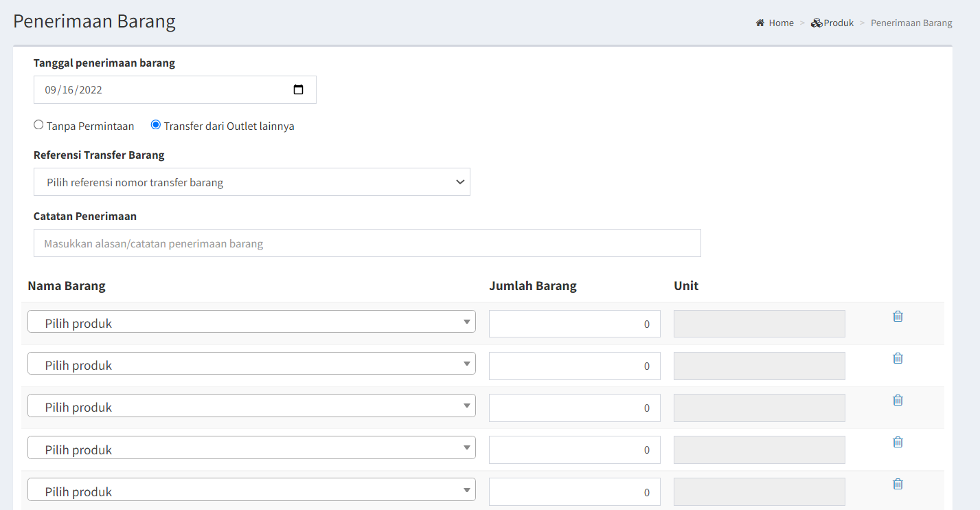The height and width of the screenshot is (510, 980).
Task: Click the Tanggal penerimaan barang label
Action: 104,63
